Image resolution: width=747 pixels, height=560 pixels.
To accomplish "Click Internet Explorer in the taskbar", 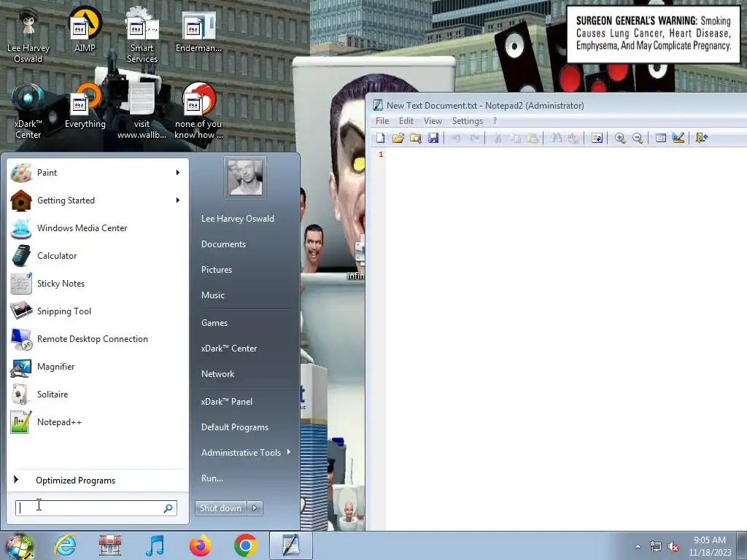I will pyautogui.click(x=65, y=545).
